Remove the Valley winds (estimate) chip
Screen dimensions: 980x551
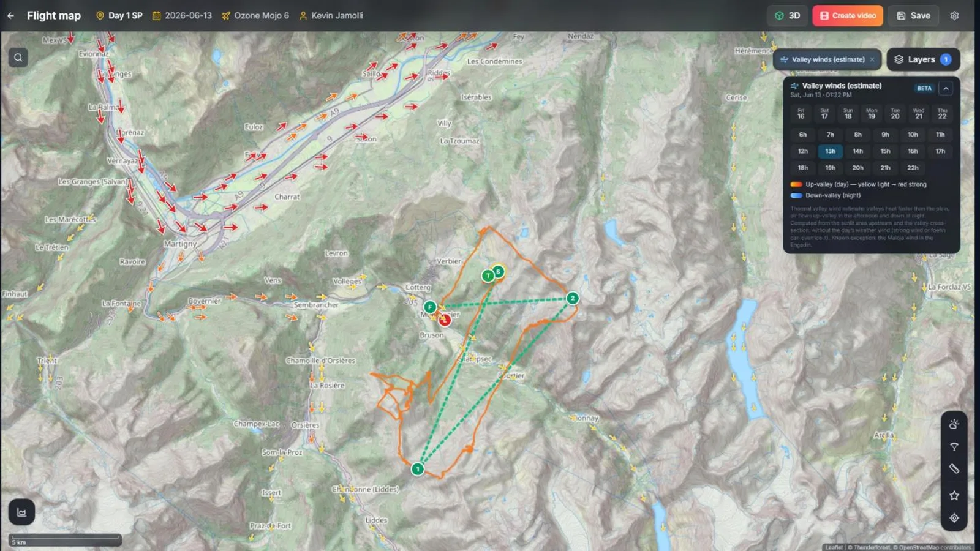pos(872,59)
